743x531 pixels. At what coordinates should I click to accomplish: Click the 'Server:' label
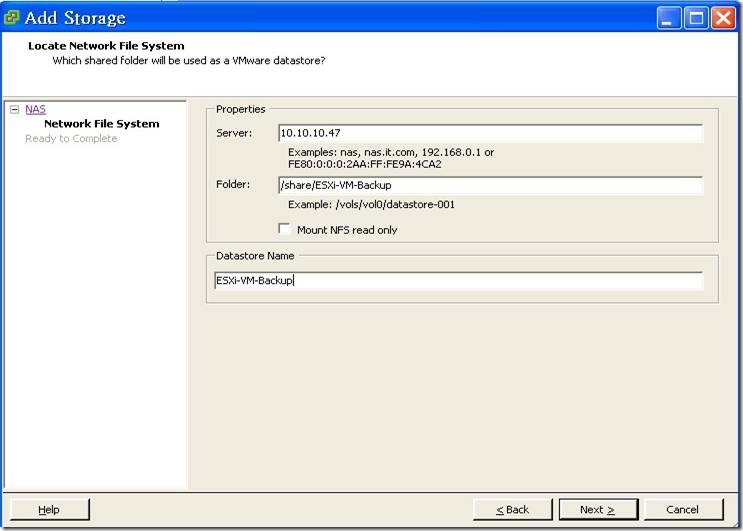pos(234,133)
